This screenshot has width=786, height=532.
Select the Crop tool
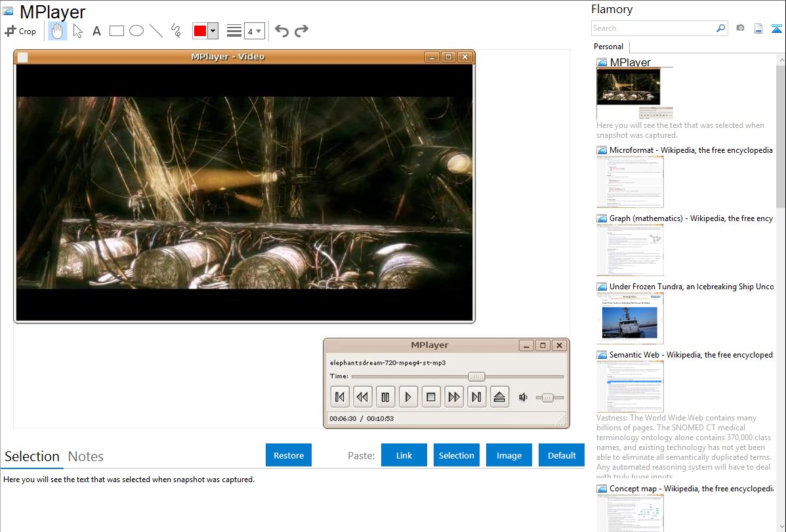[x=20, y=31]
